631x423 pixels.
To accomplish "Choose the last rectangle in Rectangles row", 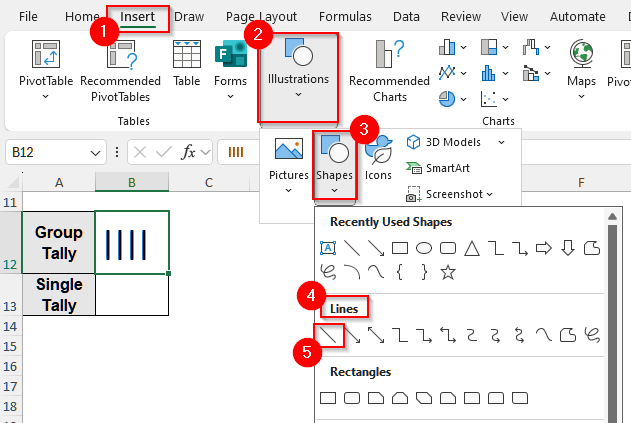I will [520, 398].
